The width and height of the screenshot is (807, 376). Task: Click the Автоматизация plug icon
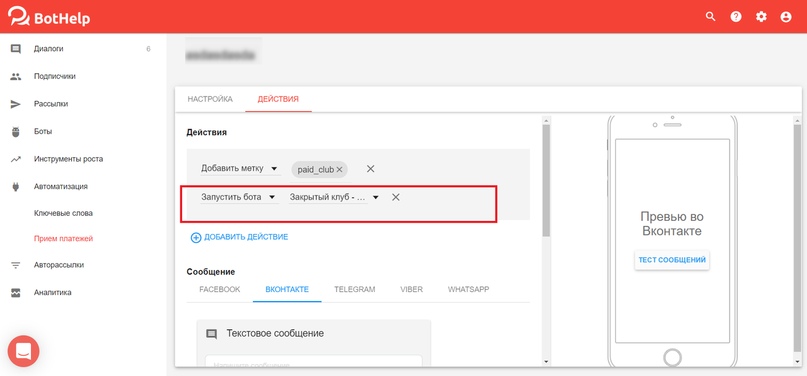click(x=16, y=186)
